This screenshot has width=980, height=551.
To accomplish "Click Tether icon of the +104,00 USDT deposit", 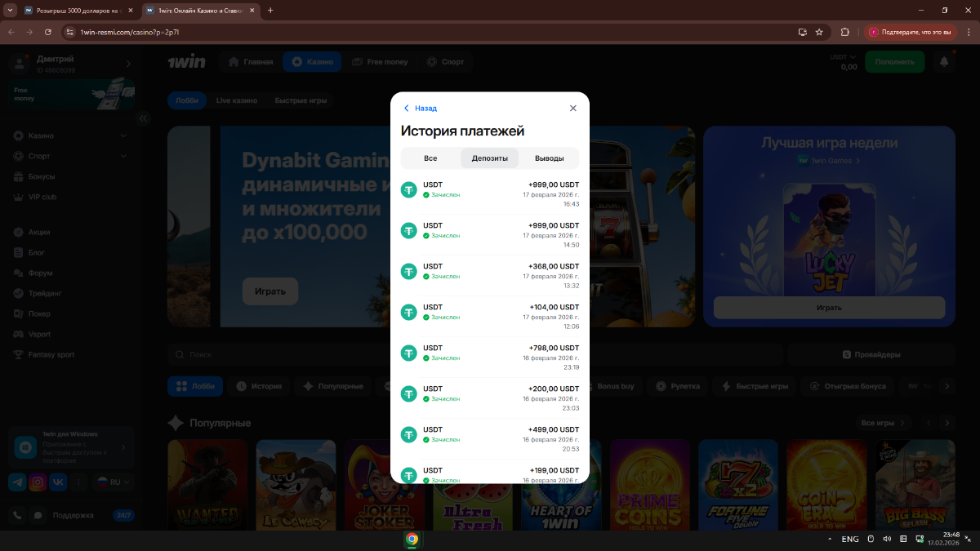I will click(409, 312).
